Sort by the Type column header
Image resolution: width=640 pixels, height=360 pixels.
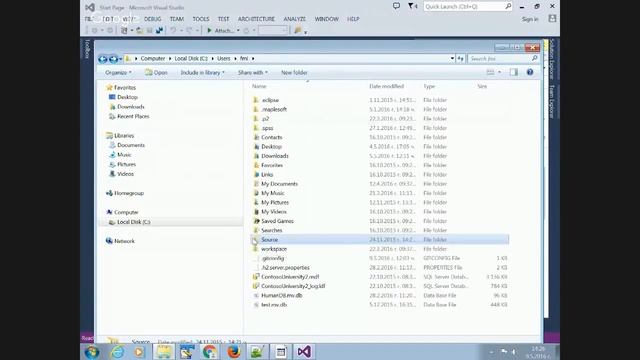429,86
